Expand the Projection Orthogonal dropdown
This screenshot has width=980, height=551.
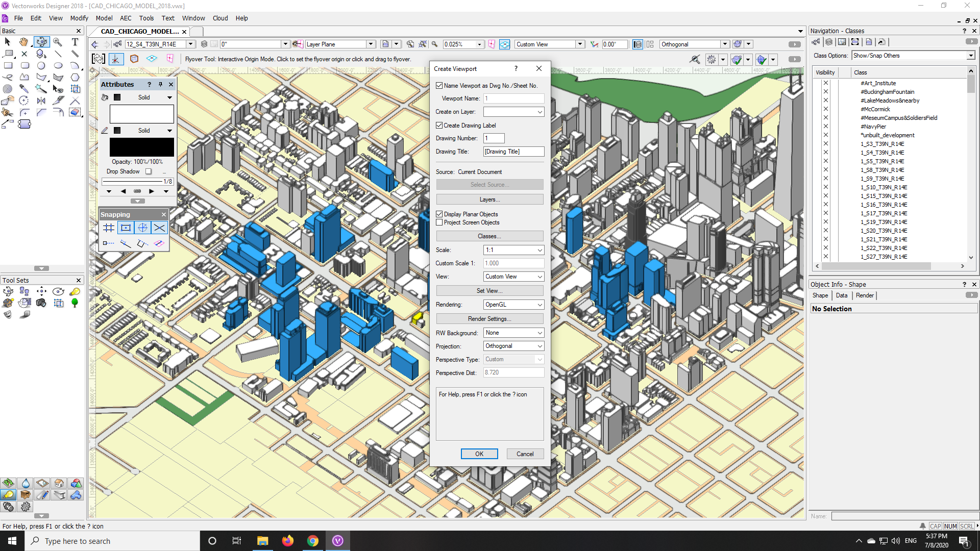tap(513, 346)
